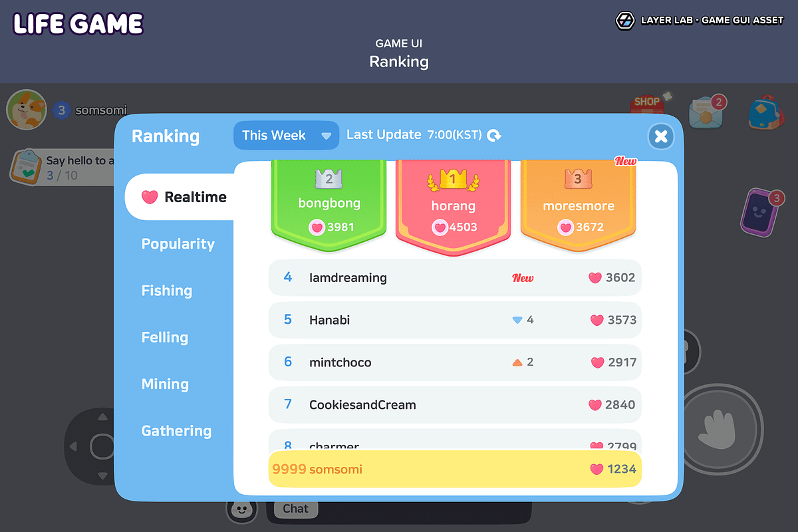Click the Layer Lab logo icon
798x532 pixels.
626,21
